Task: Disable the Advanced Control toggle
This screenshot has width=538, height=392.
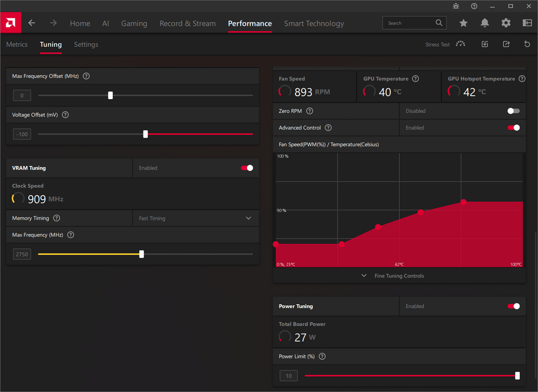Action: pos(513,128)
